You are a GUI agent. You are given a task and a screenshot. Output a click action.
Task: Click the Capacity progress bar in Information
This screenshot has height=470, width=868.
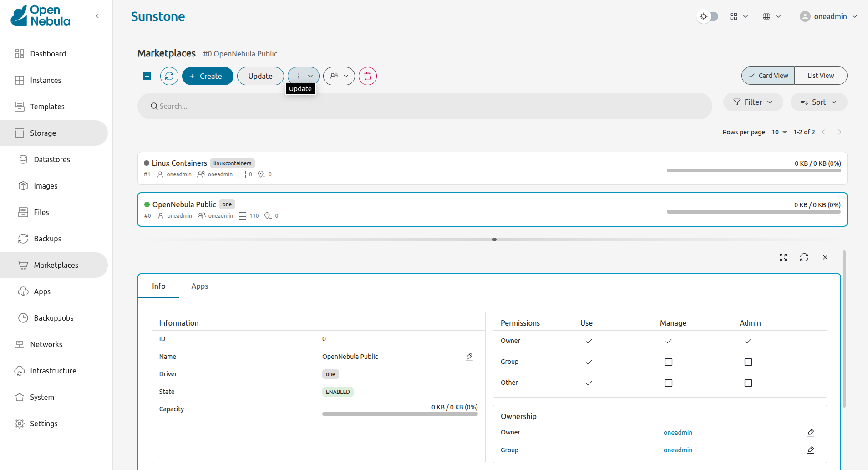point(400,414)
